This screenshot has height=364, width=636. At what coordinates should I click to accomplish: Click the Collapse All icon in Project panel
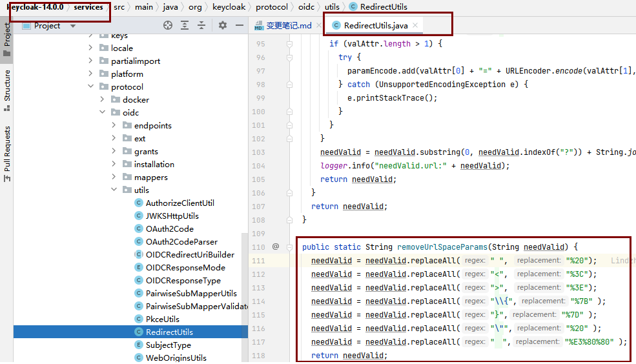201,26
